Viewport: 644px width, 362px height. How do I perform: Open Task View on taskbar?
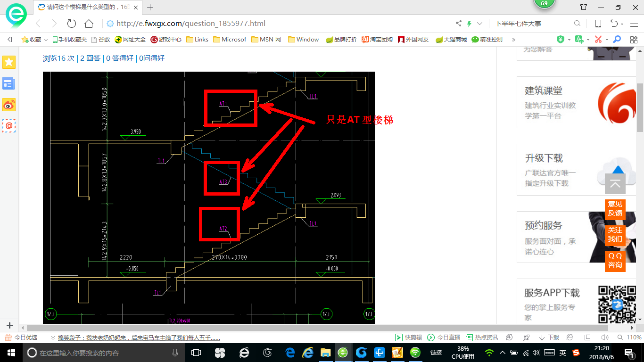point(196,352)
